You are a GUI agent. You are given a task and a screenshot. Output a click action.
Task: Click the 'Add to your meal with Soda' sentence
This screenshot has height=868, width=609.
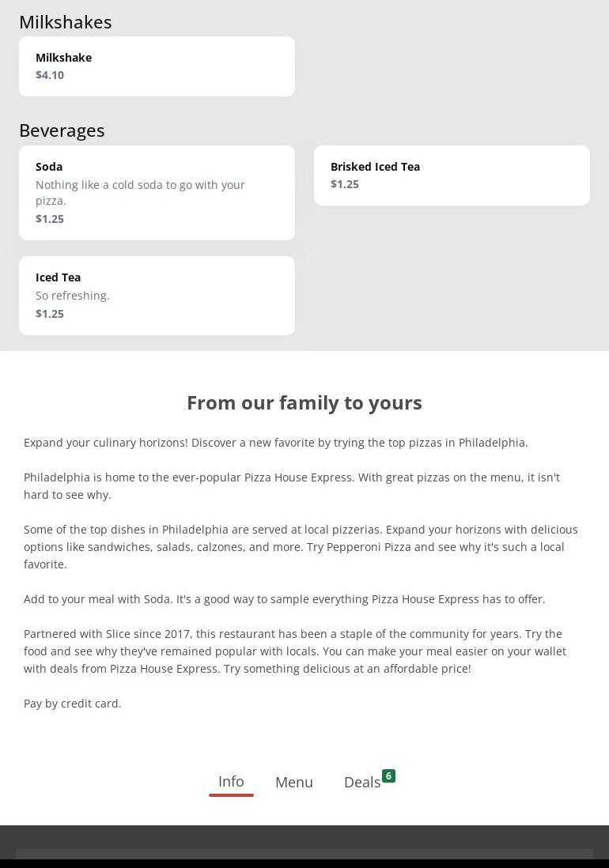[284, 598]
